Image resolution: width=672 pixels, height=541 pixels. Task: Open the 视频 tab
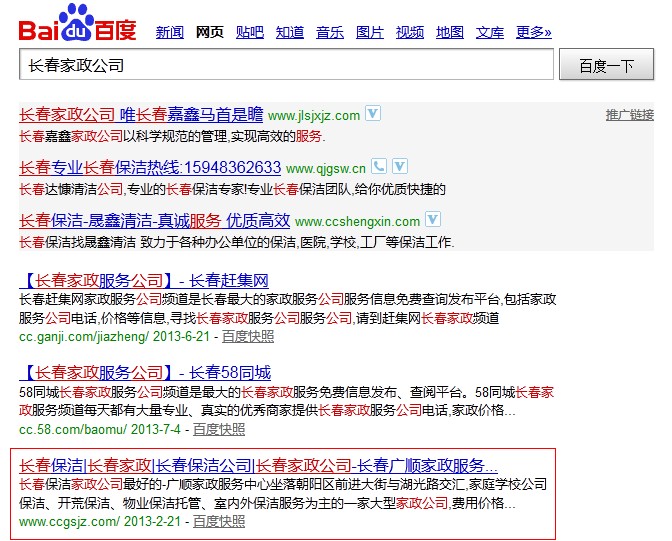point(410,32)
